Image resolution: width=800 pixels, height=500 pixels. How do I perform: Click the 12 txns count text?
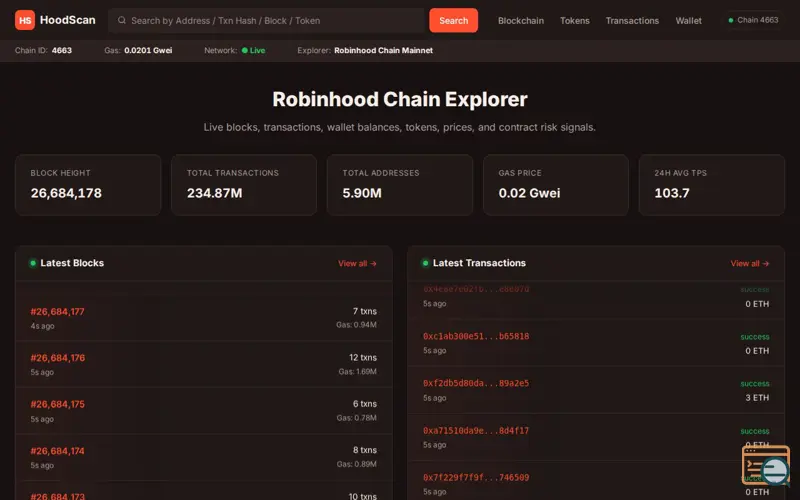[363, 358]
